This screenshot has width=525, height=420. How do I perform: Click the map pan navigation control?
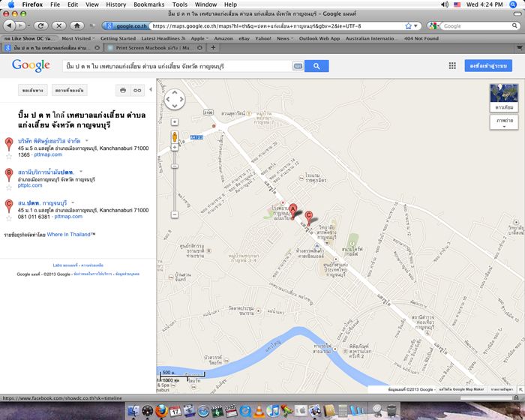point(175,99)
